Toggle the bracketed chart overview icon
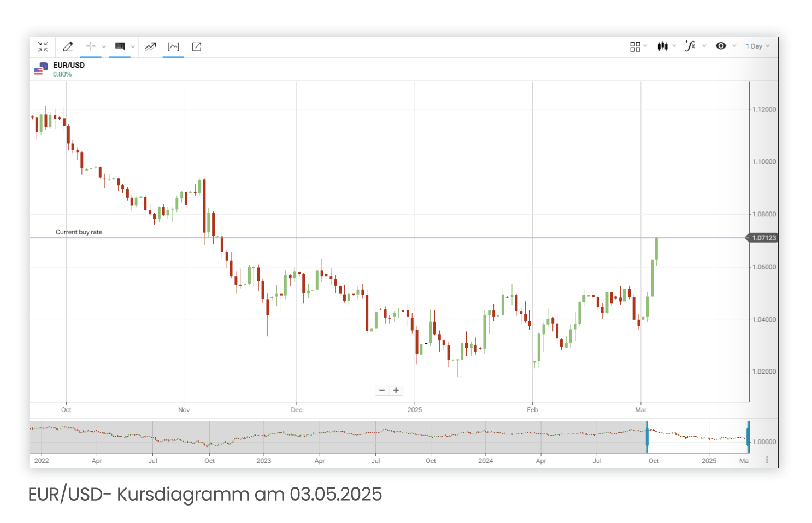812x523 pixels. [173, 47]
